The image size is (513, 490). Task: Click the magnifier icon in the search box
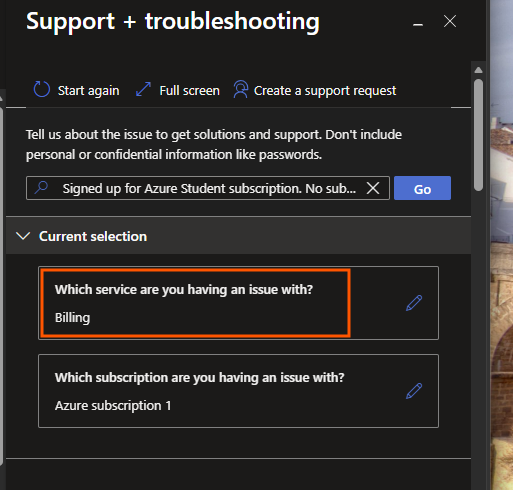(x=42, y=188)
